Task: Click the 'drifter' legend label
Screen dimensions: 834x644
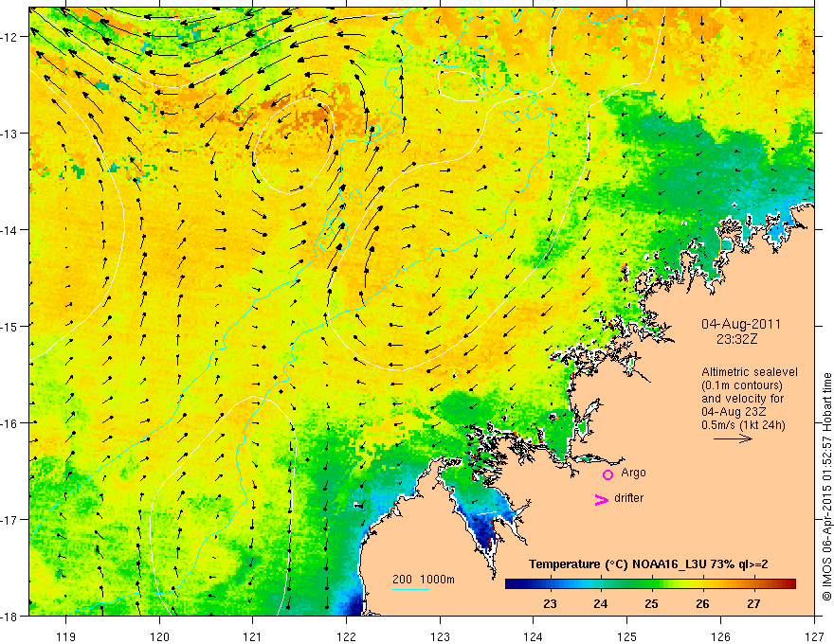Action: coord(628,498)
